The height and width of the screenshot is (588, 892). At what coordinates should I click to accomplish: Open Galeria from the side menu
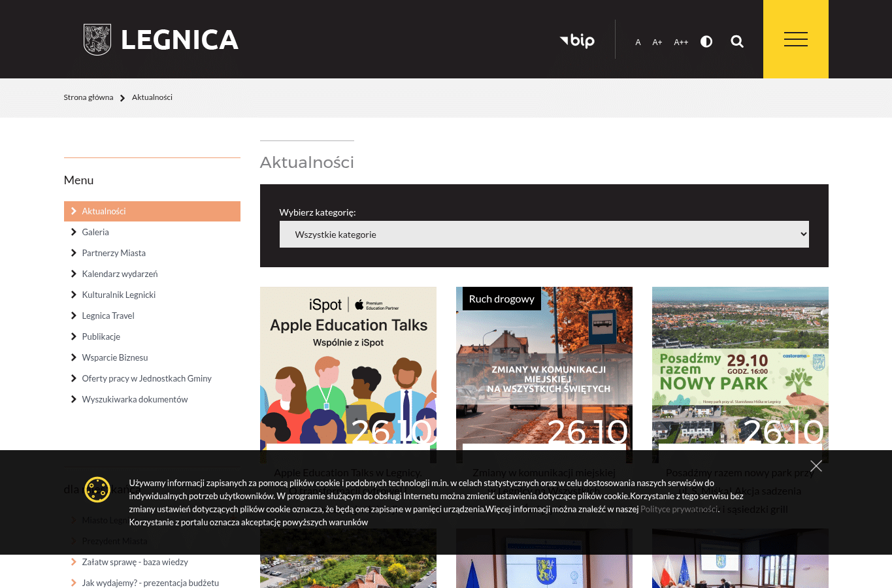(x=95, y=232)
